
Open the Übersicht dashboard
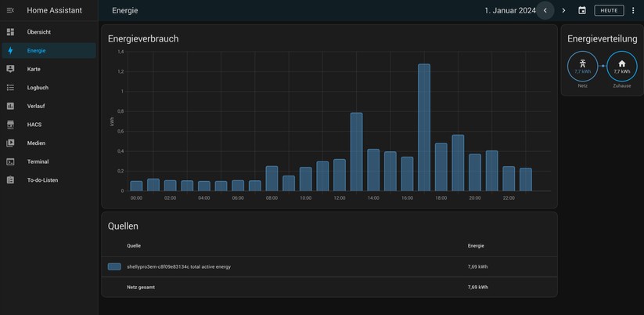39,32
